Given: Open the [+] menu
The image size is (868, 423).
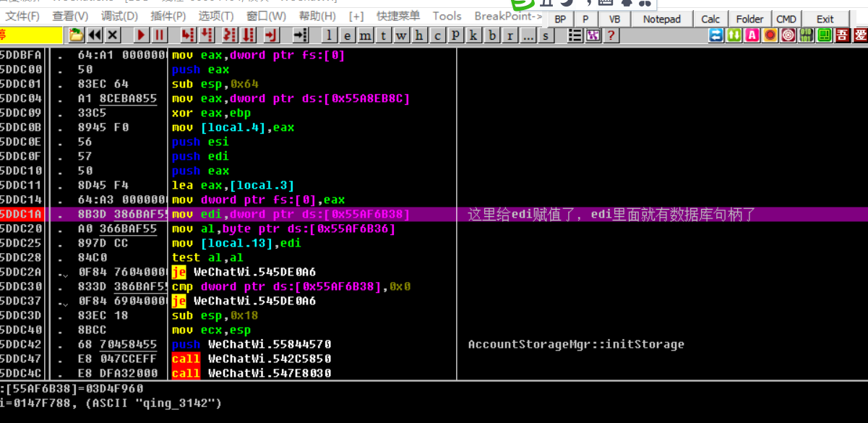Looking at the screenshot, I should click(x=356, y=16).
